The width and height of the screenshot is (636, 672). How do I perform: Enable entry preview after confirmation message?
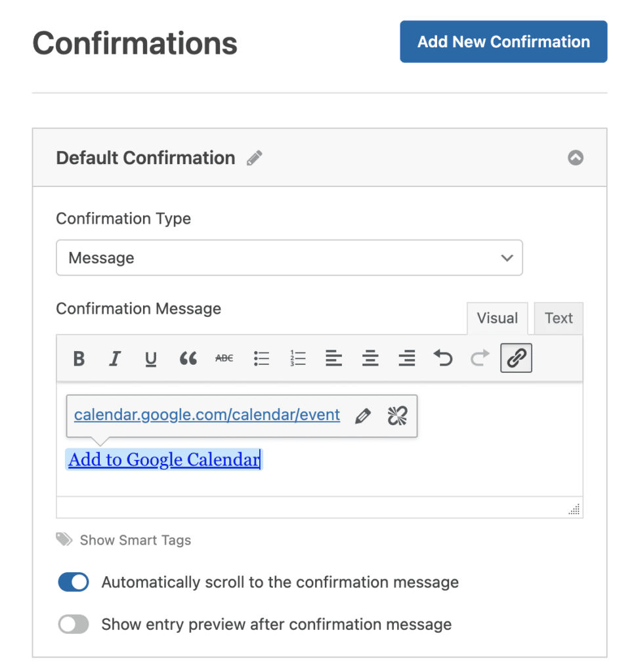[x=74, y=624]
